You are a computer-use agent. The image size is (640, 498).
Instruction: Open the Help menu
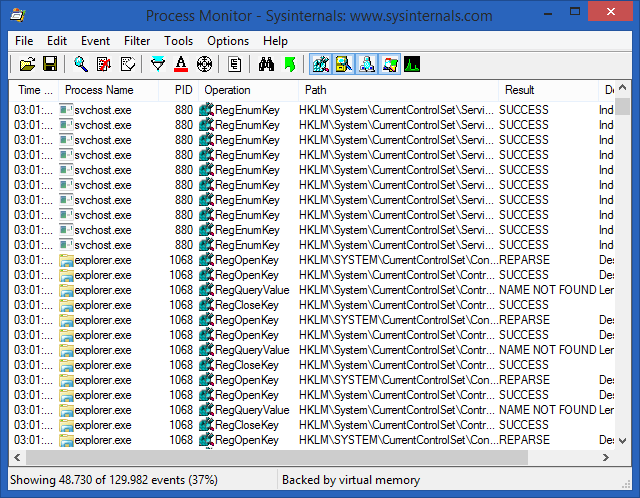275,41
